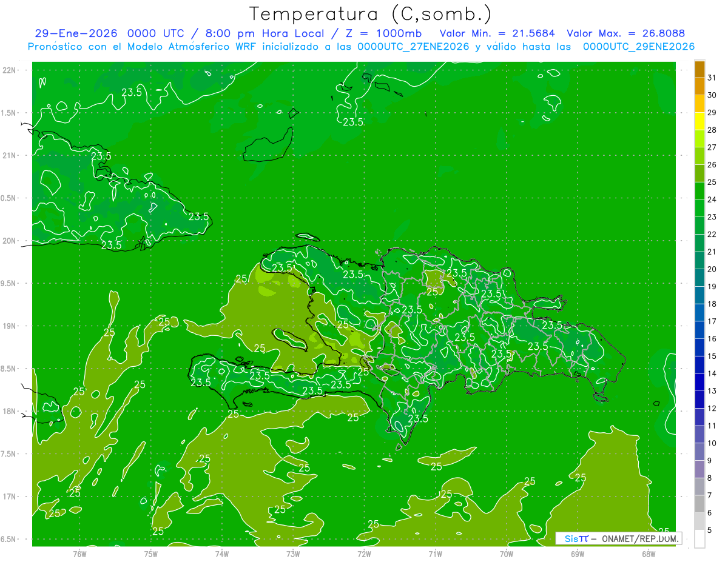Click the 76W longitude label
728x562 pixels.
point(79,554)
